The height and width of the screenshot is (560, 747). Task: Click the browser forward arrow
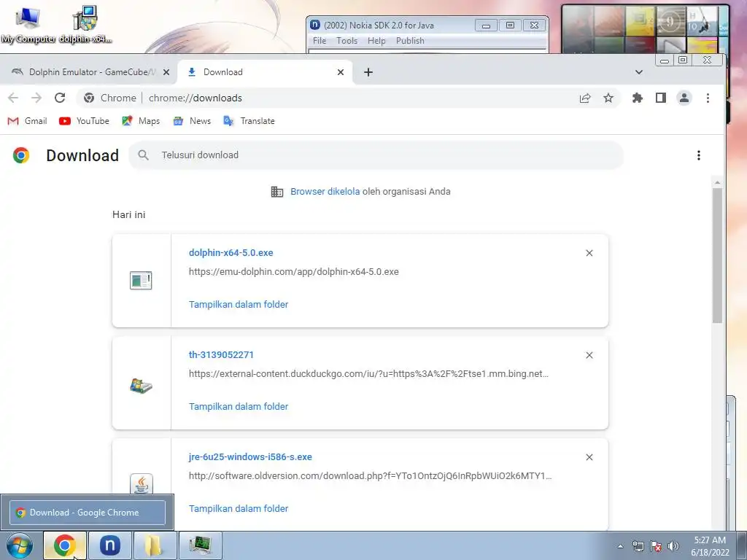click(x=36, y=98)
